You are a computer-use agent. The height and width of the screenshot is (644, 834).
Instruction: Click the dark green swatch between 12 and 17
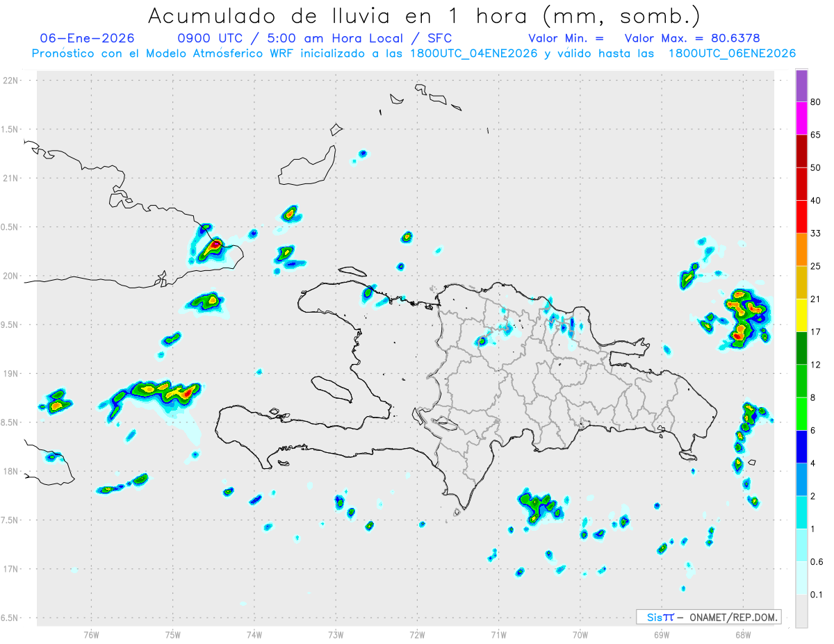[x=801, y=348]
